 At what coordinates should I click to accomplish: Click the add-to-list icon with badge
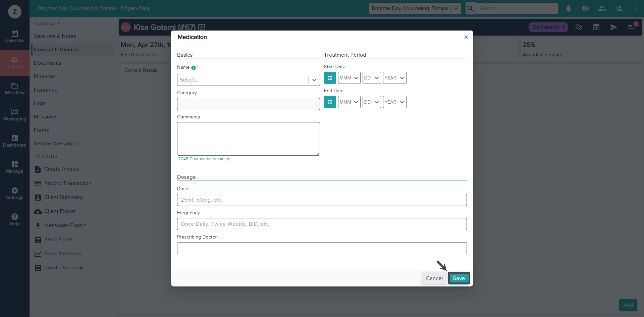631,27
